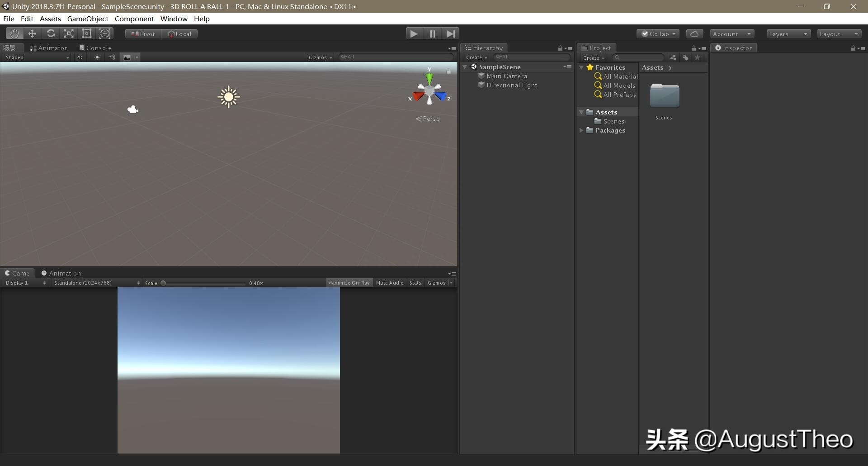
Task: Switch to the Animation tab
Action: [x=61, y=273]
